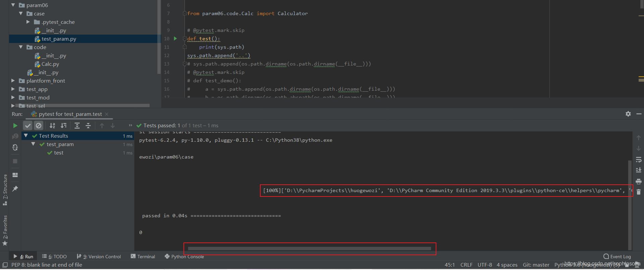The image size is (644, 270).
Task: Open __init__.py under the case folder
Action: [54, 31]
